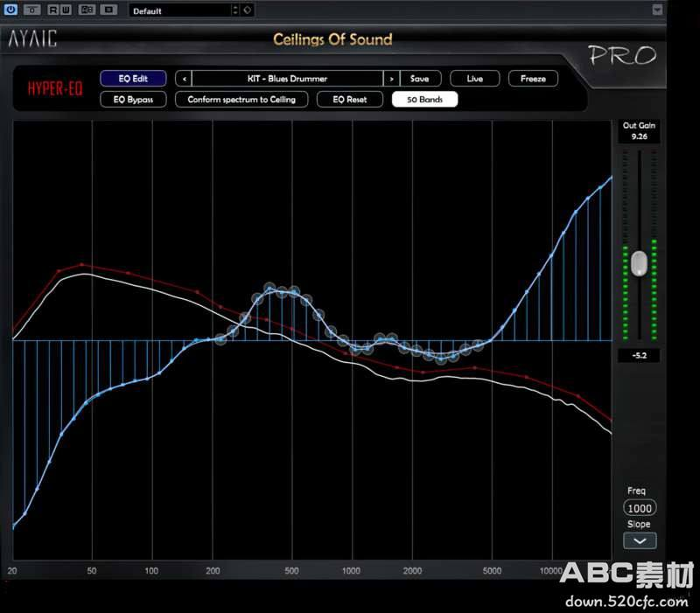The image size is (700, 613).
Task: Click the Freeze button
Action: (x=533, y=79)
